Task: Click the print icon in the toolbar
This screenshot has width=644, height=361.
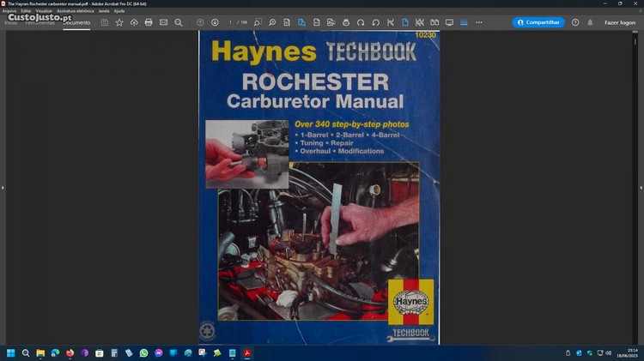Action: tap(149, 22)
